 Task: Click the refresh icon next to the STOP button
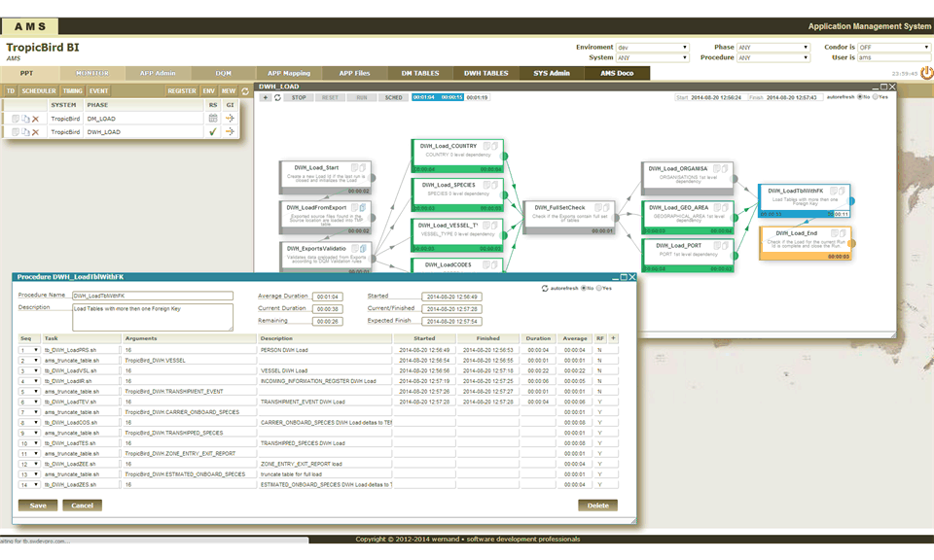click(278, 97)
